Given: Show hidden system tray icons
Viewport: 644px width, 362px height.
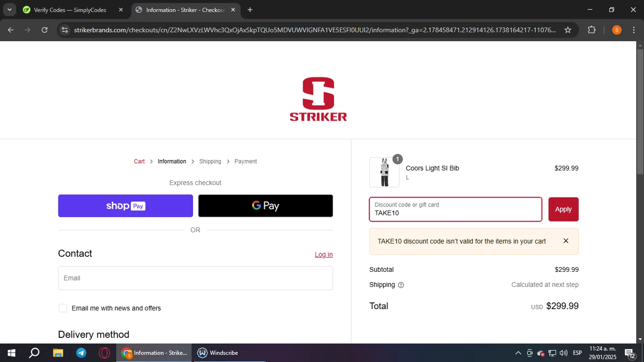Looking at the screenshot, I should click(518, 353).
